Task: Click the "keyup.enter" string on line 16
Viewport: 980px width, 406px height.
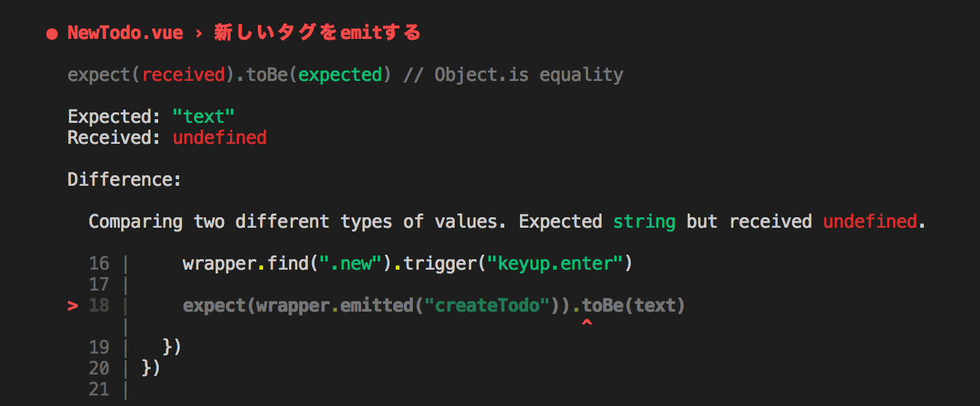Action: (555, 264)
